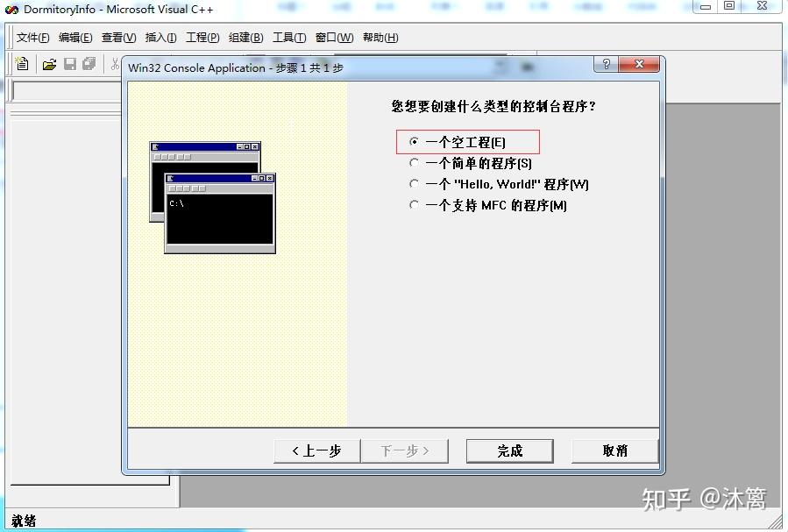The image size is (788, 532).
Task: Click the Save All toolbar icon
Action: (x=89, y=63)
